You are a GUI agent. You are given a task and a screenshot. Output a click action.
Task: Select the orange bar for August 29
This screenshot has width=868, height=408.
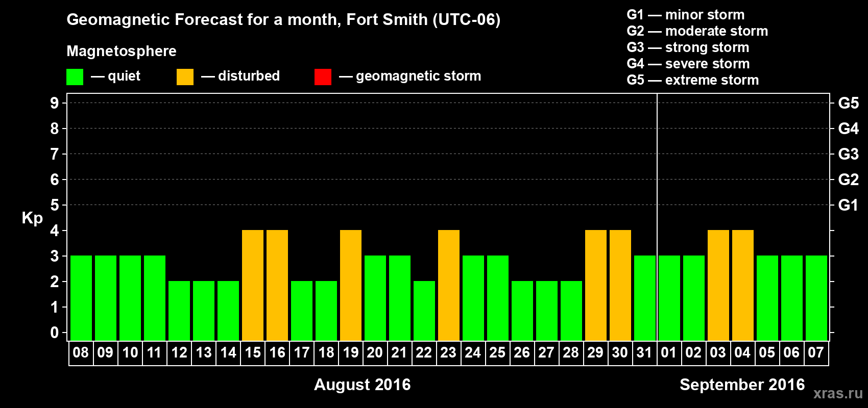pyautogui.click(x=596, y=285)
